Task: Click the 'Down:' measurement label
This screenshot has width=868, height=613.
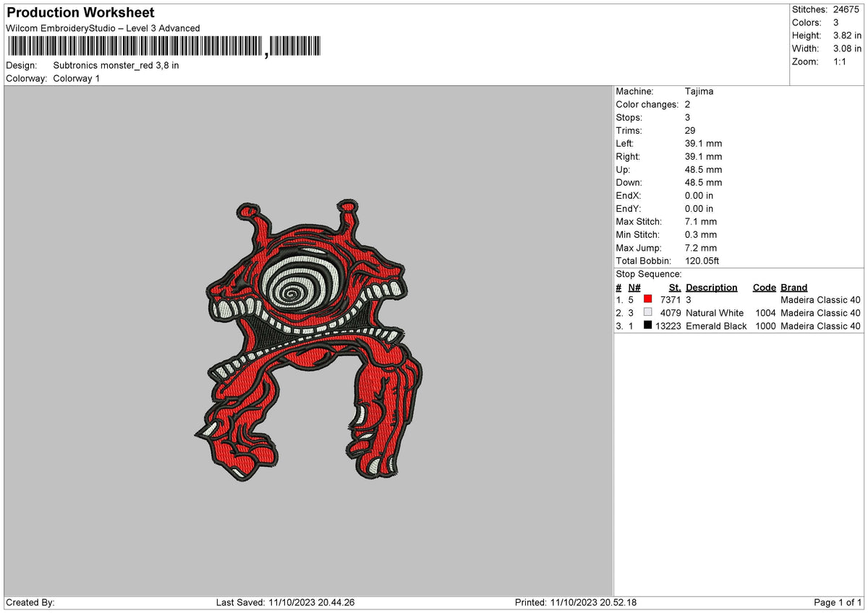Action: 629,182
